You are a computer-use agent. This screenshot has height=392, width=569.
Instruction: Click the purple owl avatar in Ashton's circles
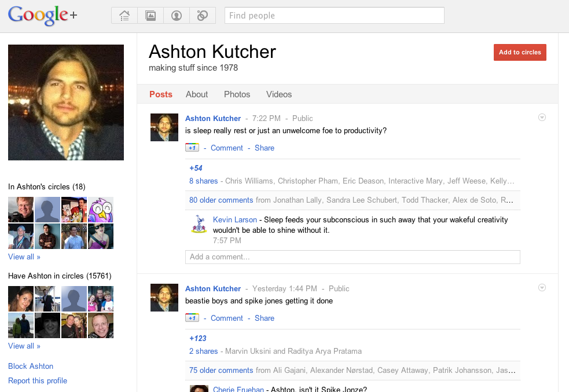point(101,210)
